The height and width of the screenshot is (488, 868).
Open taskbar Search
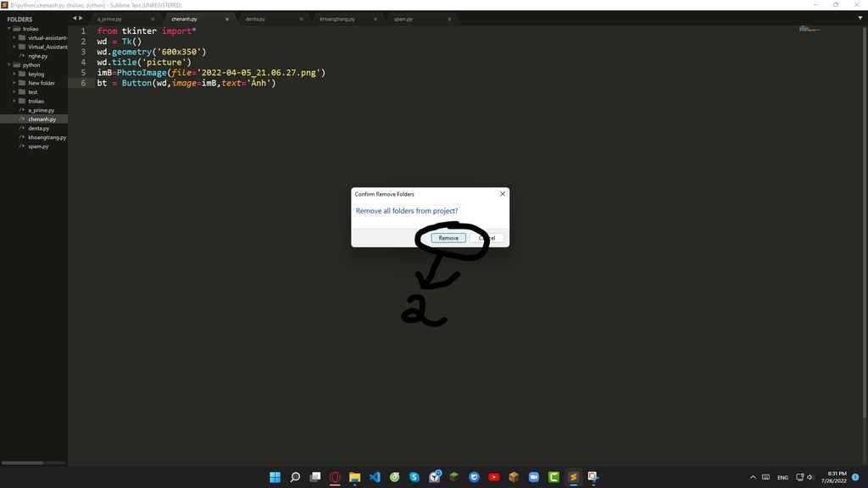[295, 477]
